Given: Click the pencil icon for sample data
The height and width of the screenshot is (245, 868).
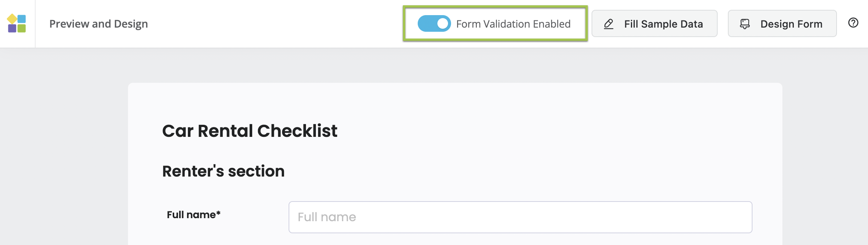Looking at the screenshot, I should click(609, 24).
